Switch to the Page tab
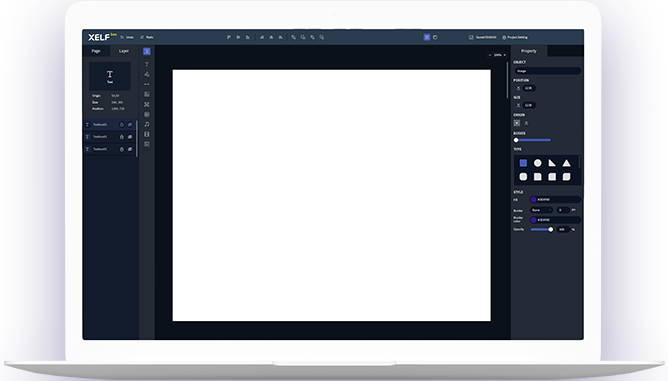668x381 pixels. pos(96,51)
